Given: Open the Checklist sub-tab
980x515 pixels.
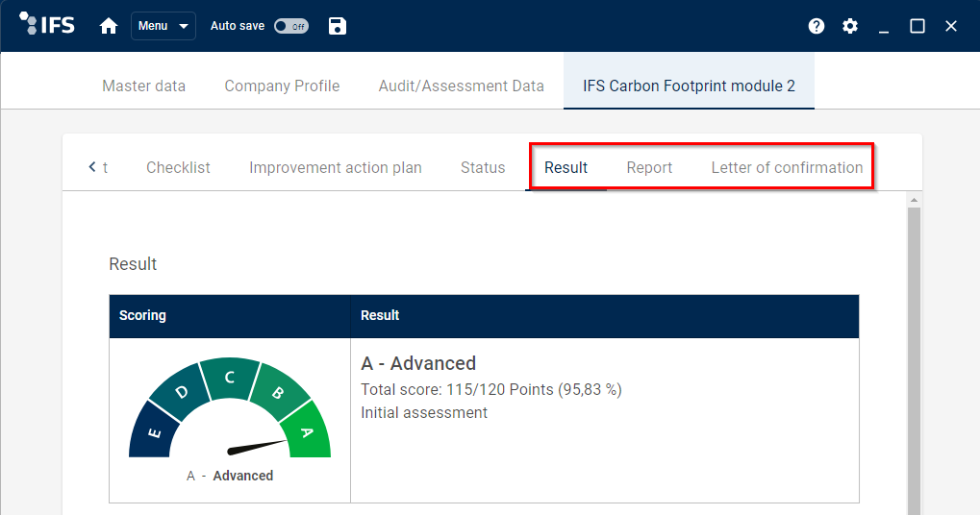Looking at the screenshot, I should click(x=178, y=167).
